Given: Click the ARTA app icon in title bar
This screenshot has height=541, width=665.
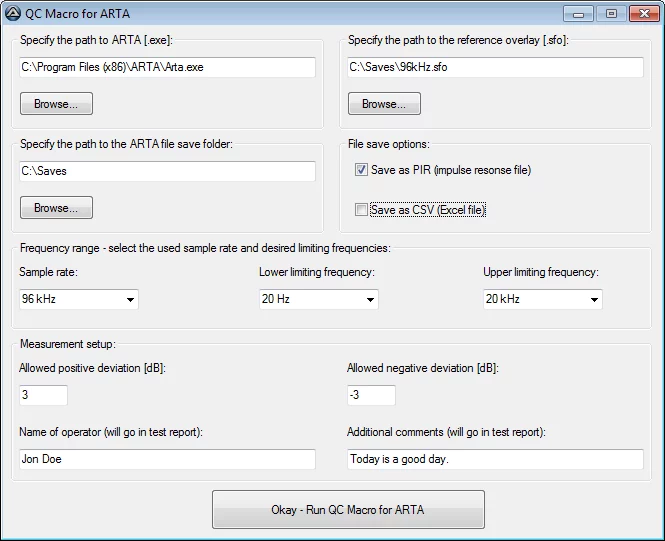Looking at the screenshot, I should [12, 13].
